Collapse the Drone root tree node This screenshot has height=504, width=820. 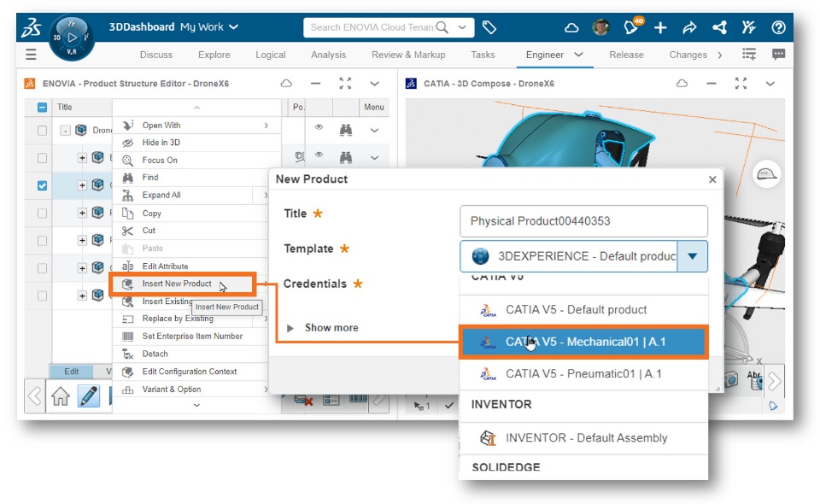click(x=65, y=130)
